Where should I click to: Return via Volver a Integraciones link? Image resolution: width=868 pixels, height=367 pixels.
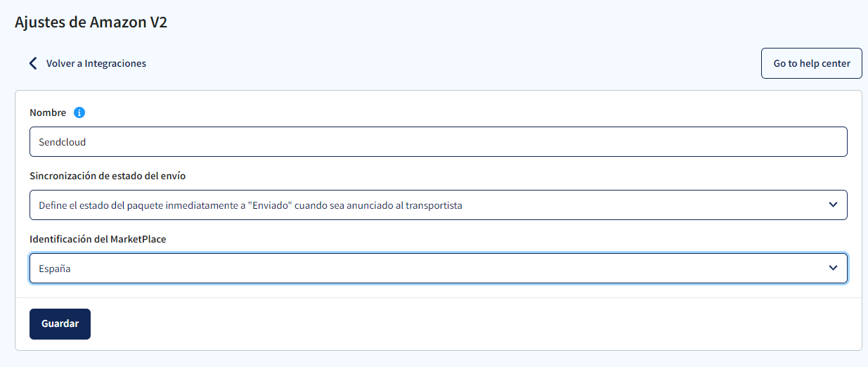click(x=87, y=63)
